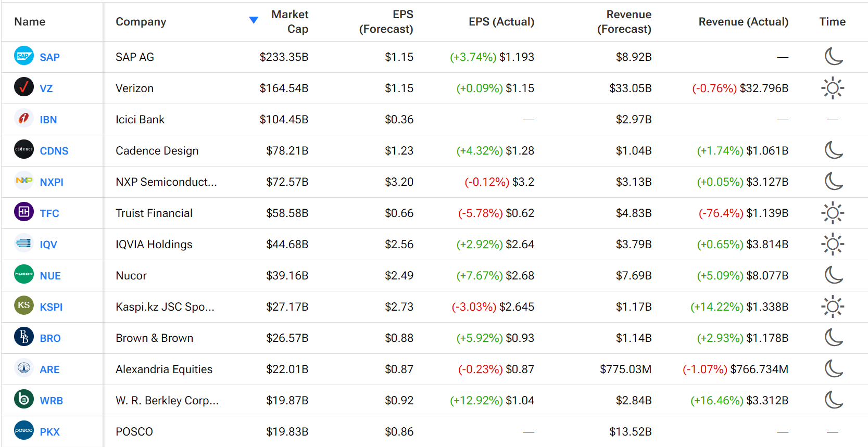Click the moon icon in Nucor row
868x447 pixels.
(x=833, y=275)
